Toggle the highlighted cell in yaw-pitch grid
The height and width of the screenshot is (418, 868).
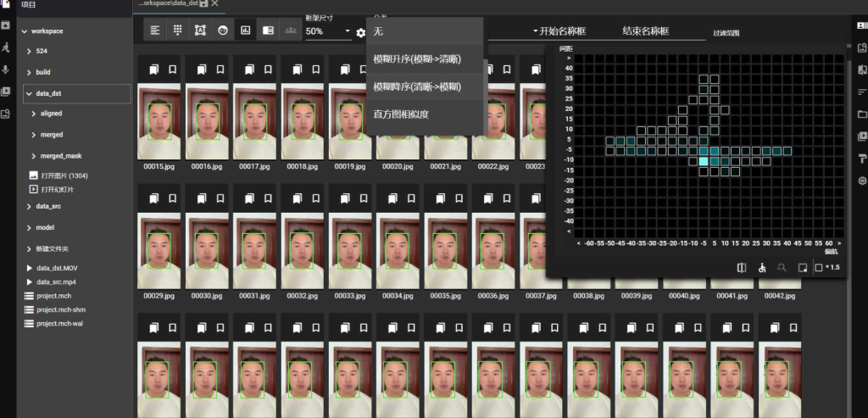pyautogui.click(x=704, y=161)
